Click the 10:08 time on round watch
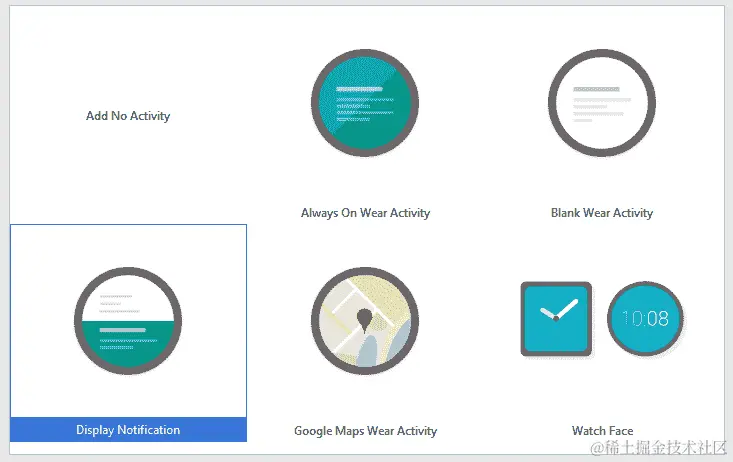The height and width of the screenshot is (462, 733). (x=645, y=318)
